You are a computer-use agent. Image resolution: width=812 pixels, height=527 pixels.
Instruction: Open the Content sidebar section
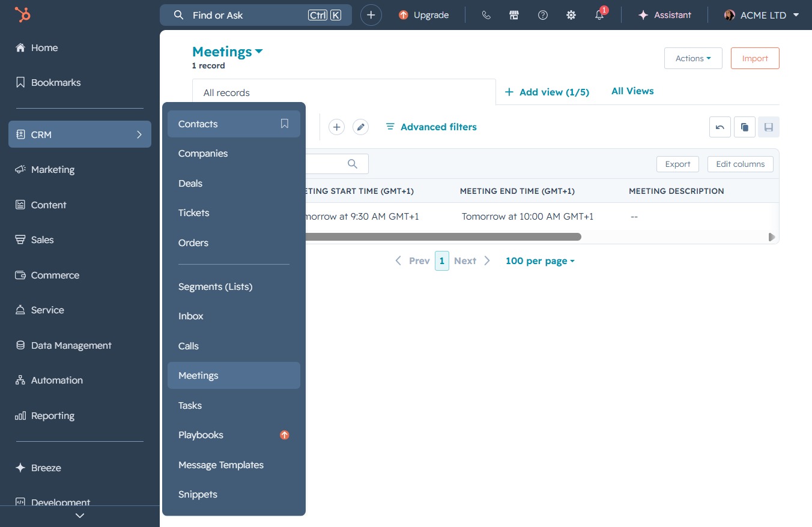tap(80, 205)
